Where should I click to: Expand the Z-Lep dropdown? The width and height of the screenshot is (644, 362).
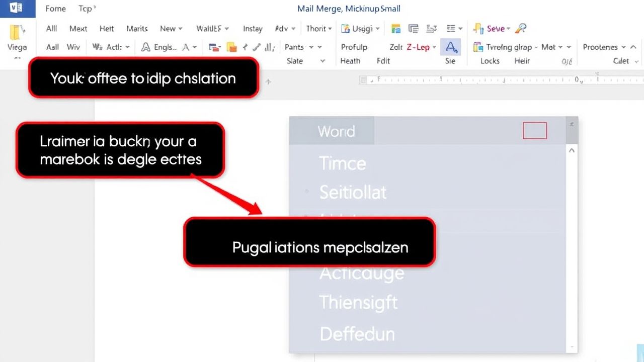[434, 47]
